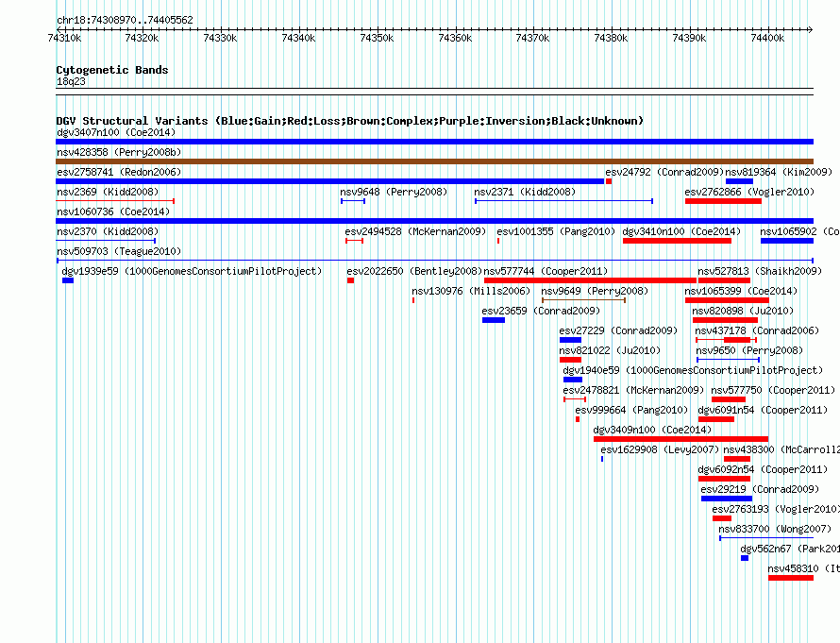Click the nsv527813 (Shaikh2009) red bar
The height and width of the screenshot is (643, 840).
724,280
